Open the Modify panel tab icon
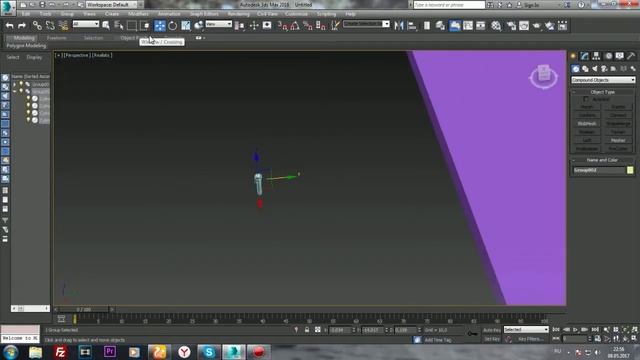The height and width of the screenshot is (360, 640). pyautogui.click(x=585, y=56)
